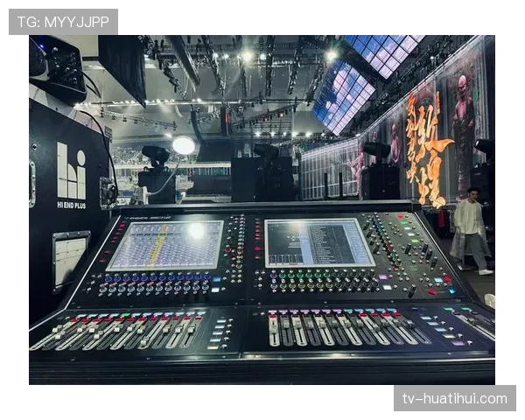Click the moving head light at left
Viewport: 525px width, 420px height.
155,158
